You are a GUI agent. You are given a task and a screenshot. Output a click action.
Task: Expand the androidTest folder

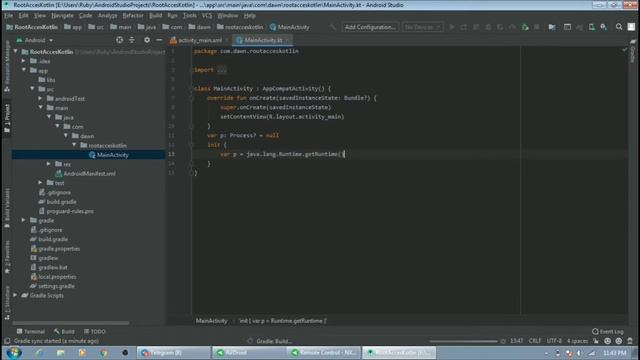tap(40, 98)
